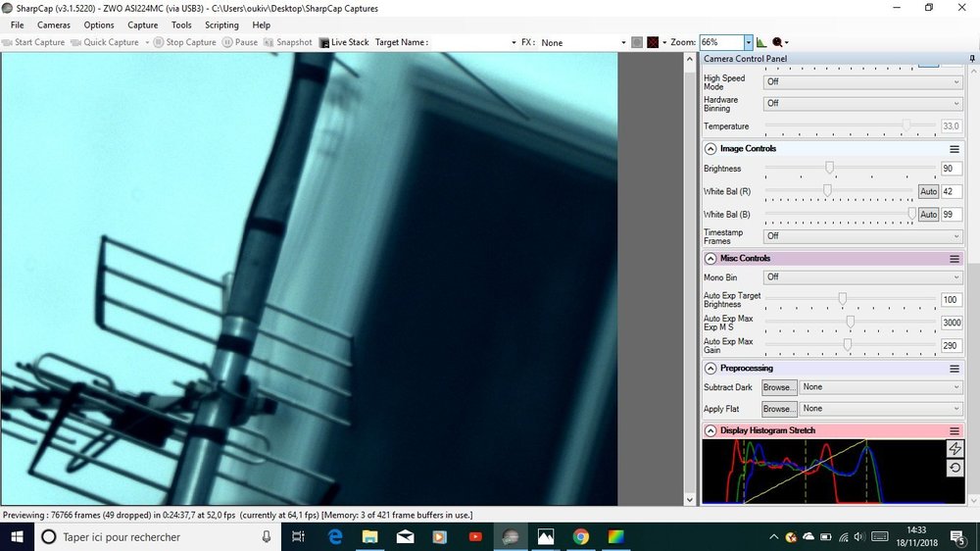Open Microsoft Edge from the taskbar
980x551 pixels.
click(335, 536)
